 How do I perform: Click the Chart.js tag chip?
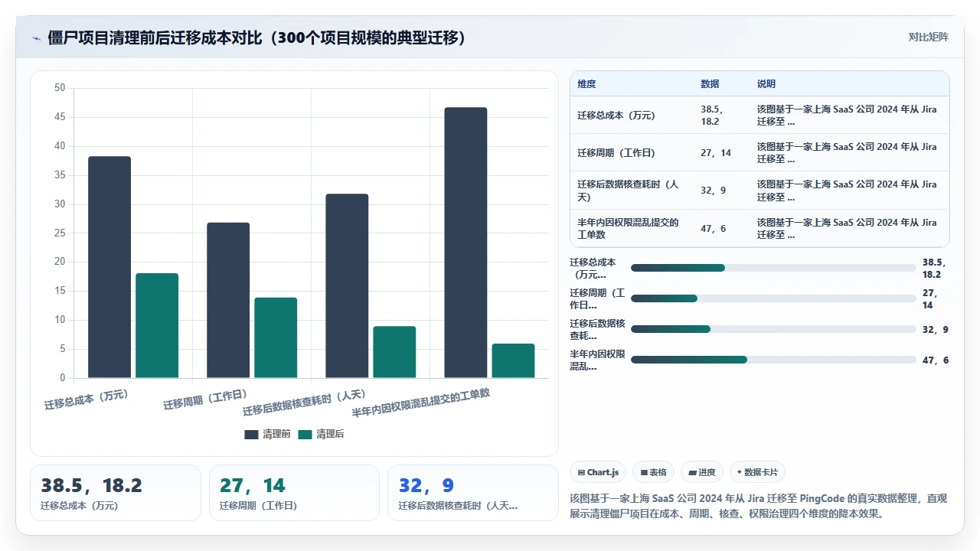click(599, 472)
